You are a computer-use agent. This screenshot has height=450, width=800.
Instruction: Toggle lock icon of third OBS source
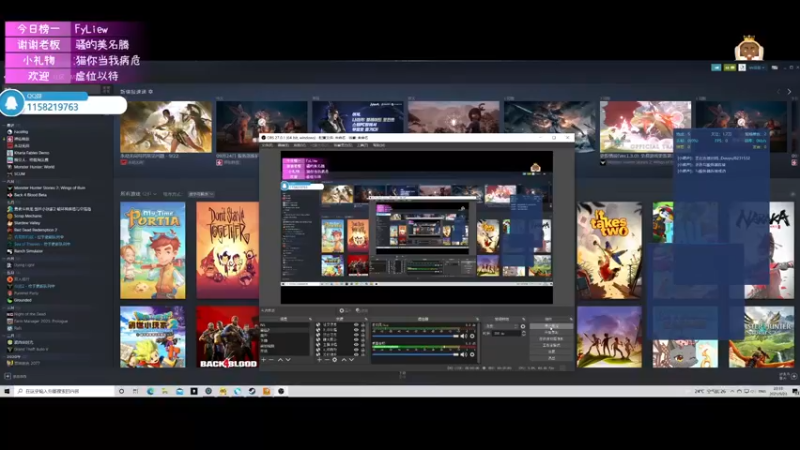point(363,335)
